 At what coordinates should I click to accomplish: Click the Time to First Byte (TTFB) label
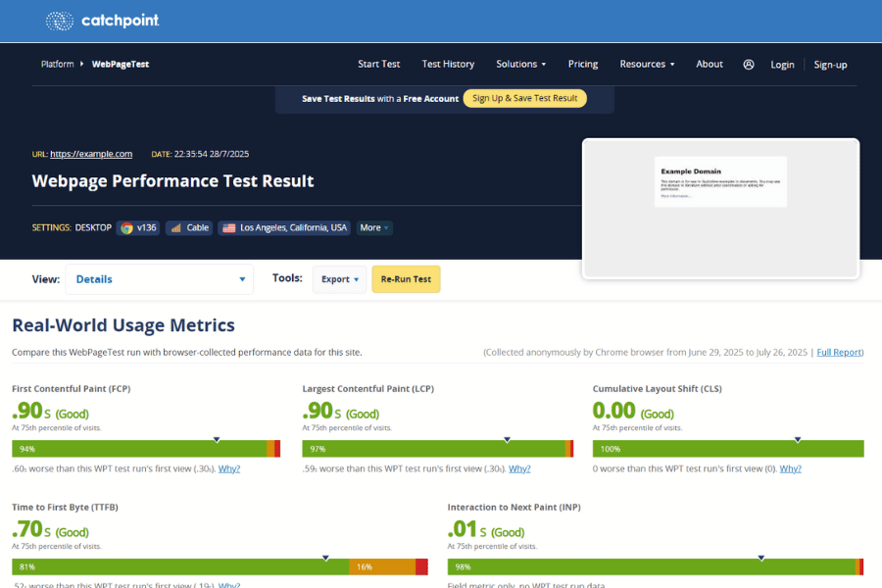65,507
